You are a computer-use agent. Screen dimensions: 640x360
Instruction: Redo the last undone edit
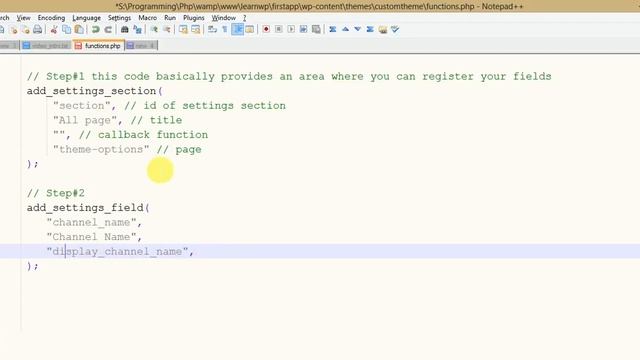[x=108, y=29]
